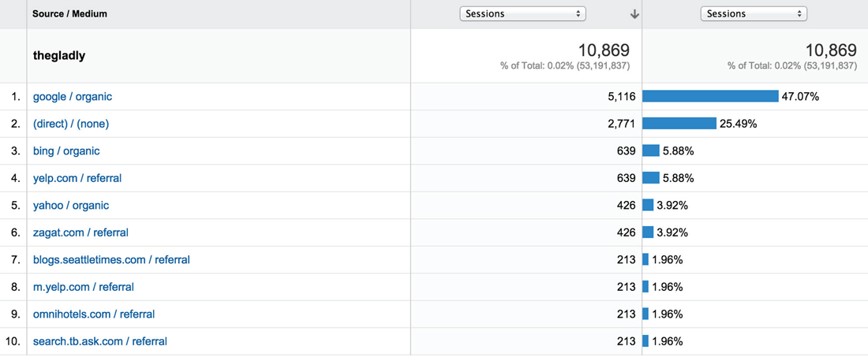Open the first Sessions metric dropdown
Screen dimensions: 868x357
click(x=522, y=13)
